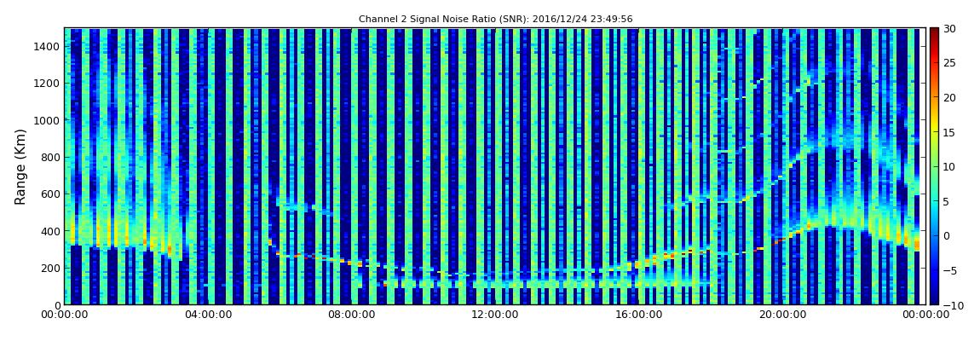
Task: Click the colorbar label 25
Action: click(949, 62)
